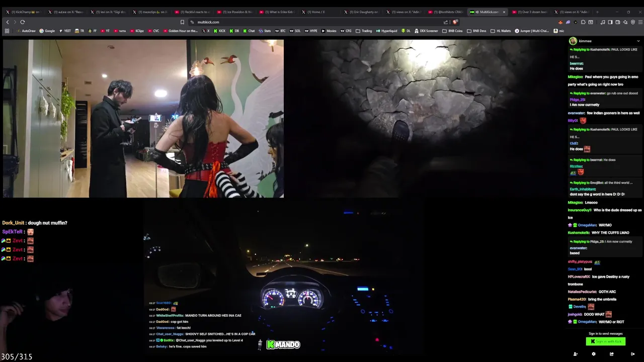Open the purple extension icon in toolbar
The image size is (644, 362).
pos(568,22)
